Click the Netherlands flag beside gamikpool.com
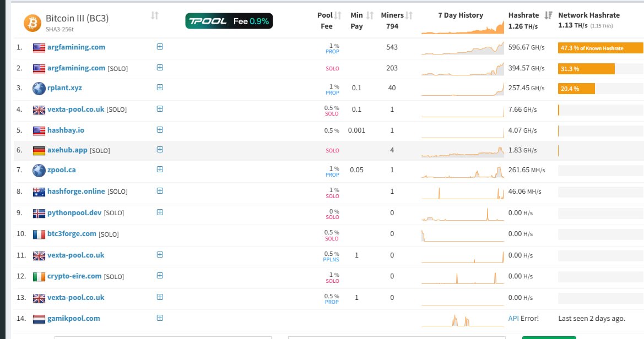The width and height of the screenshot is (644, 339). 39,319
